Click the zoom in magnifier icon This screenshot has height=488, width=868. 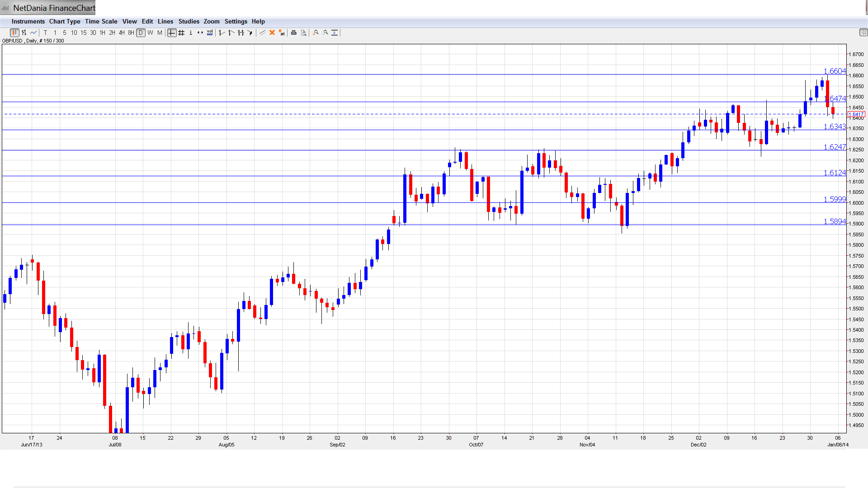[x=316, y=33]
